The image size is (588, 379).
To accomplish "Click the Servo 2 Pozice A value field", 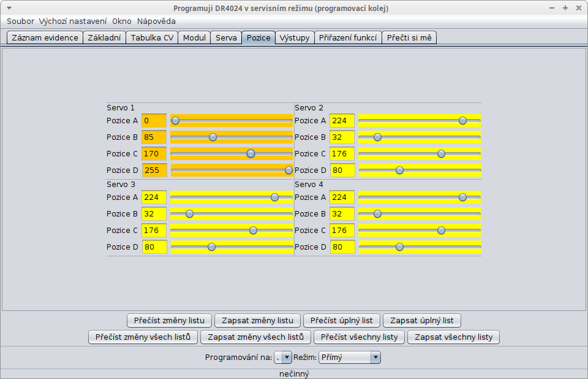I will click(342, 120).
